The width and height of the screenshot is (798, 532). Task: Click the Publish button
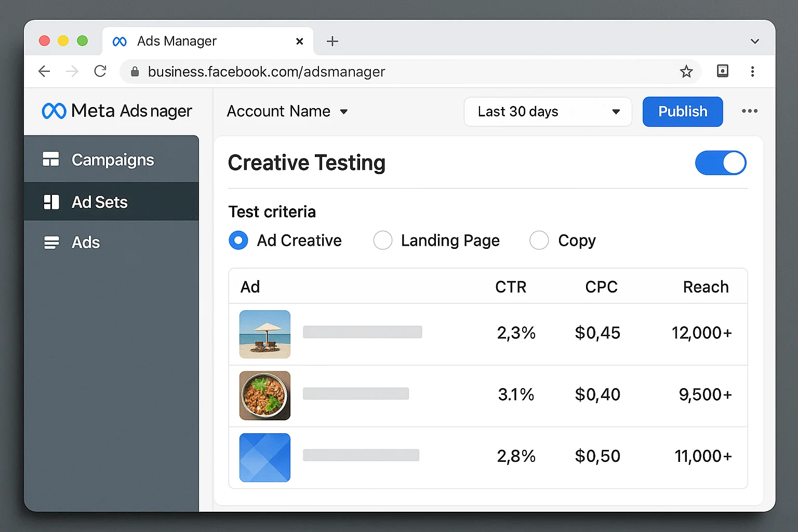click(682, 111)
